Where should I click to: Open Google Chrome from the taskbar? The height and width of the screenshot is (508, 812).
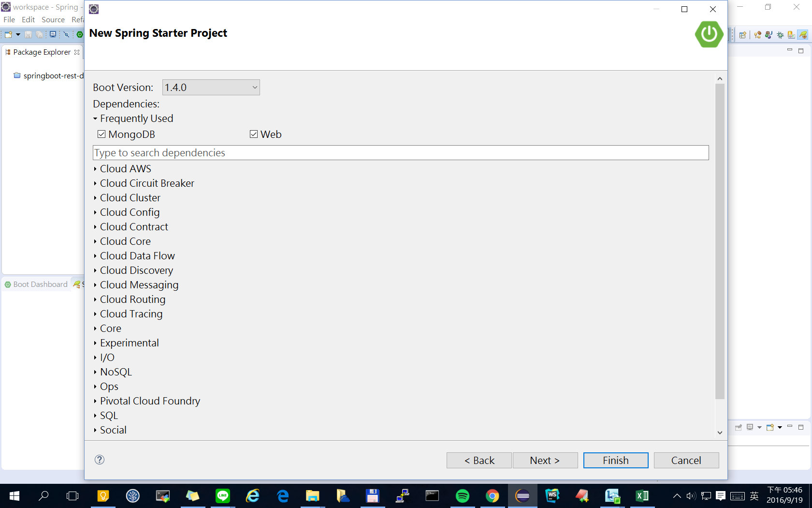pos(493,496)
